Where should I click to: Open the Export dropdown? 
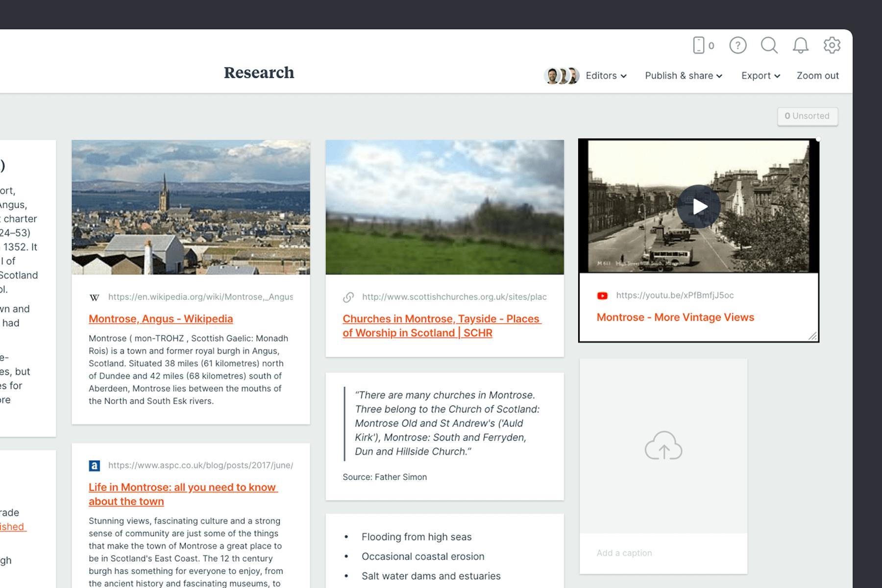[759, 75]
